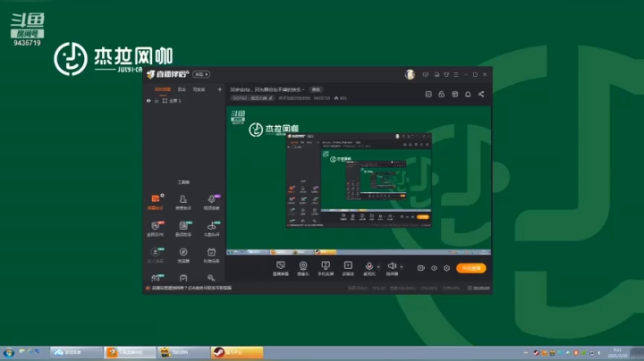Click the modify button beside the stream title

pyautogui.click(x=316, y=89)
